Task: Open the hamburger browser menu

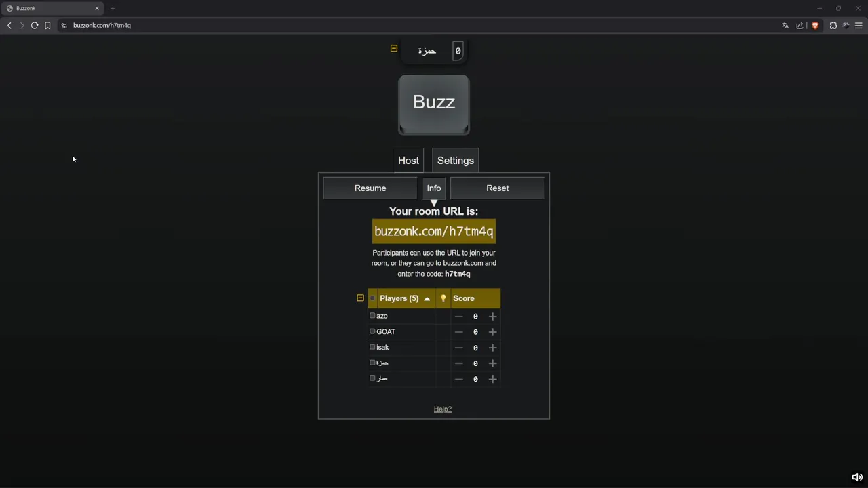Action: (x=859, y=26)
